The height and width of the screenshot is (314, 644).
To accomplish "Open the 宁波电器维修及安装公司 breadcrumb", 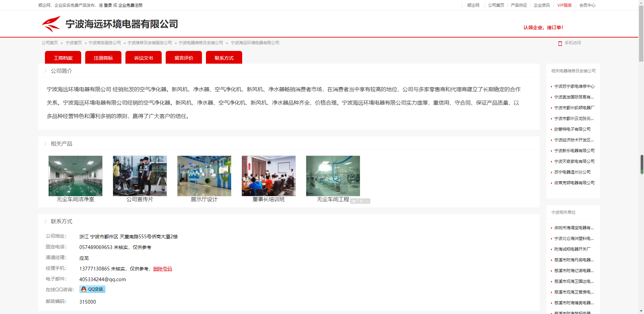I will click(201, 43).
